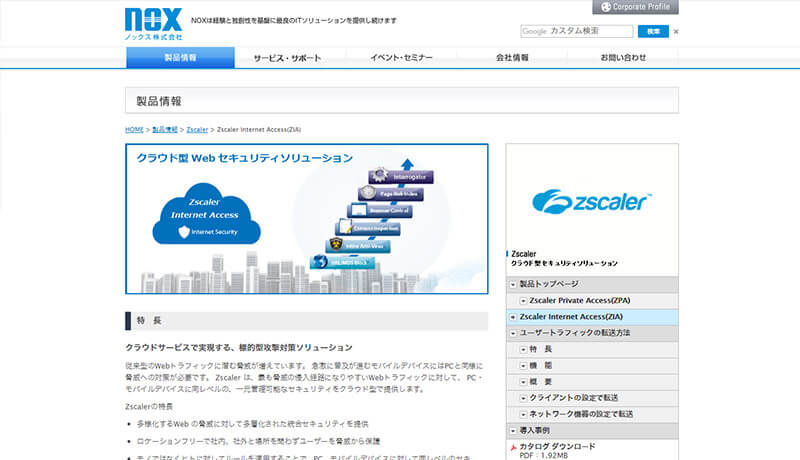800x460 pixels.
Task: Click the NOX company logo
Action: [154, 23]
